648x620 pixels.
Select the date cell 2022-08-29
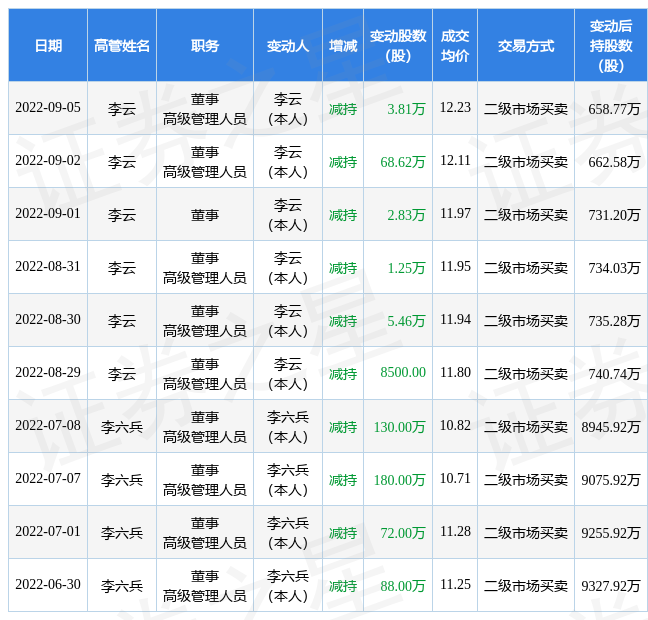point(48,372)
